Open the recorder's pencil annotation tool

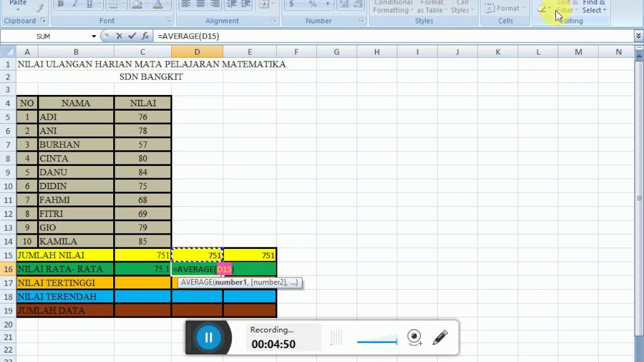tap(440, 337)
